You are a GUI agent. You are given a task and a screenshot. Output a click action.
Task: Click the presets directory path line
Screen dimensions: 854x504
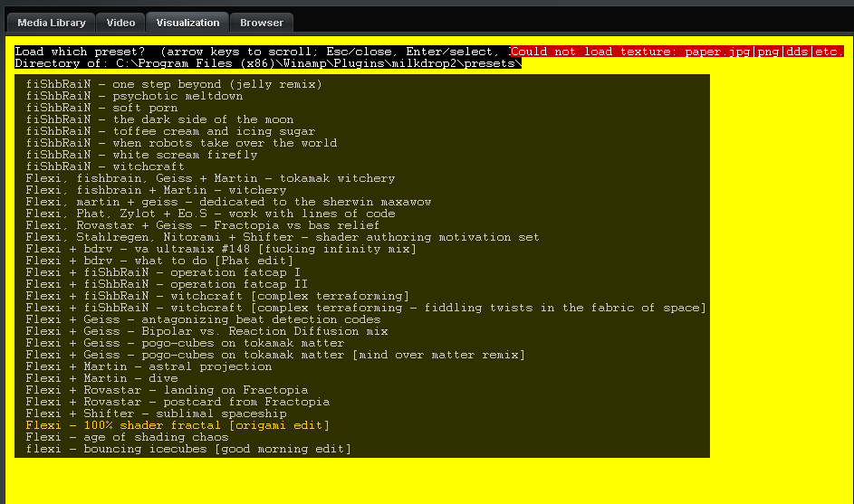pos(268,63)
